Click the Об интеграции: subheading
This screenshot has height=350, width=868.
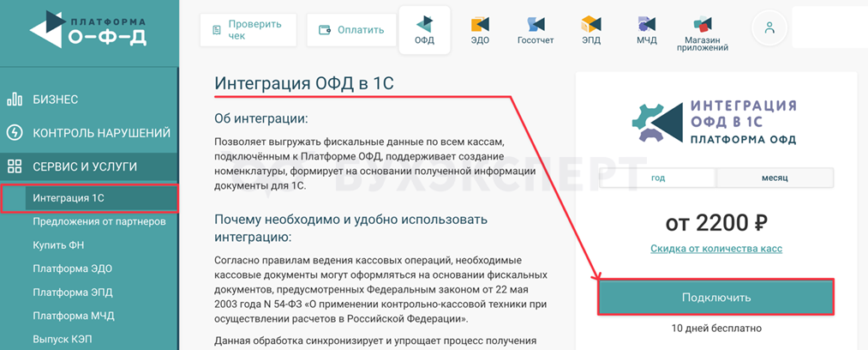260,118
